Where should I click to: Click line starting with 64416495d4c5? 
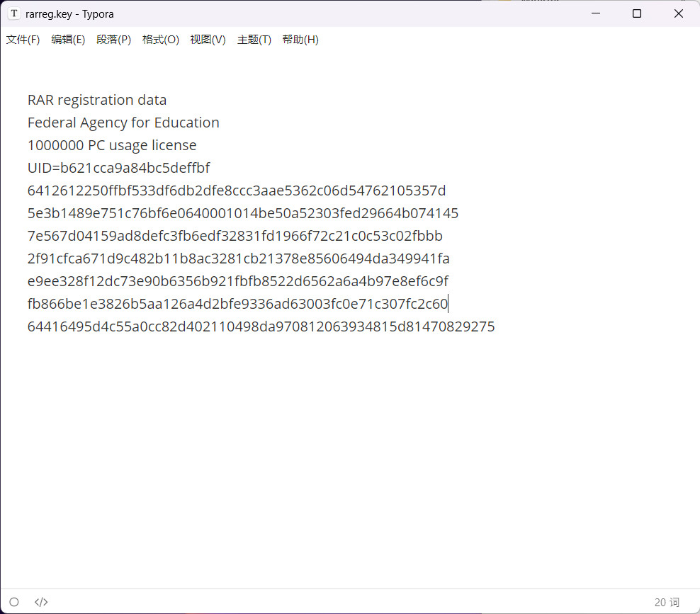(x=261, y=327)
